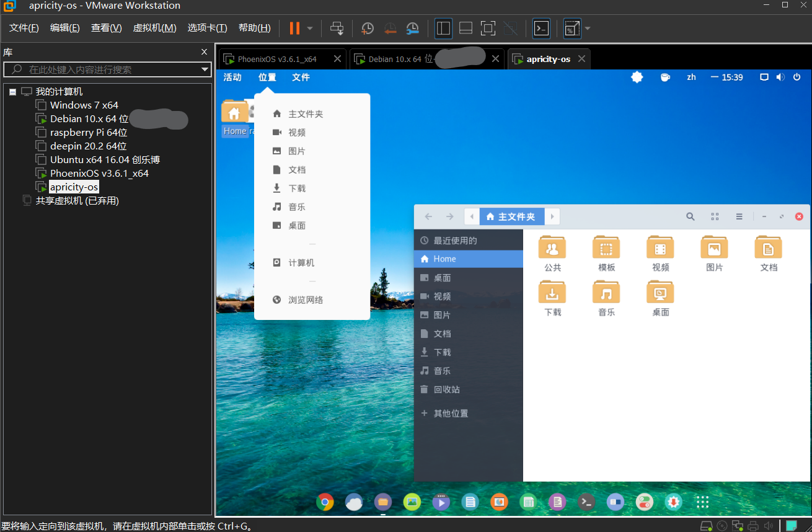Expand the library search box dropdown arrow

point(205,69)
